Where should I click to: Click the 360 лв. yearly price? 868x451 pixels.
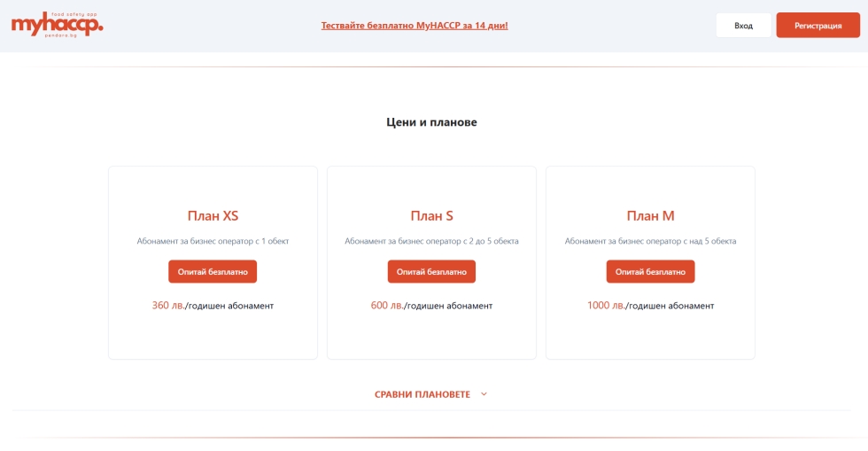click(167, 306)
